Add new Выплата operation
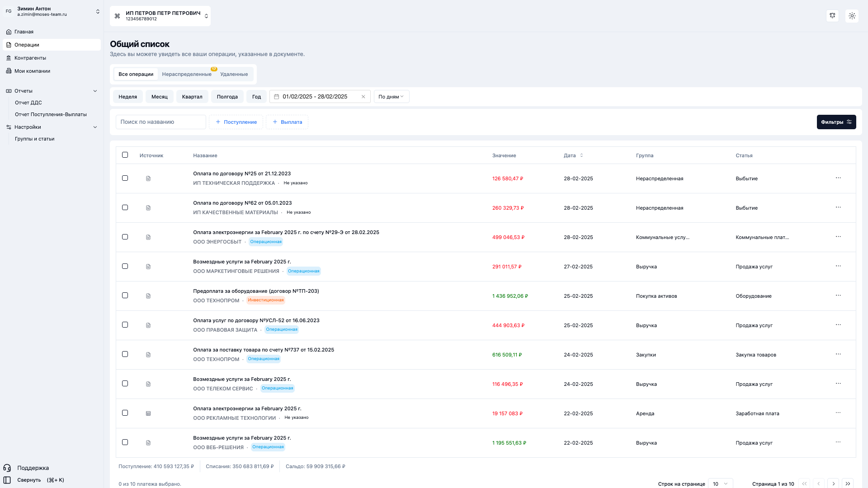This screenshot has height=488, width=868. (287, 122)
